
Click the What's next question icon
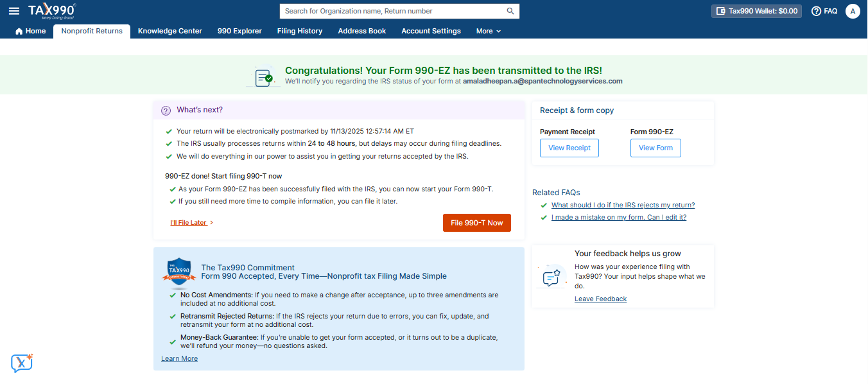[166, 110]
